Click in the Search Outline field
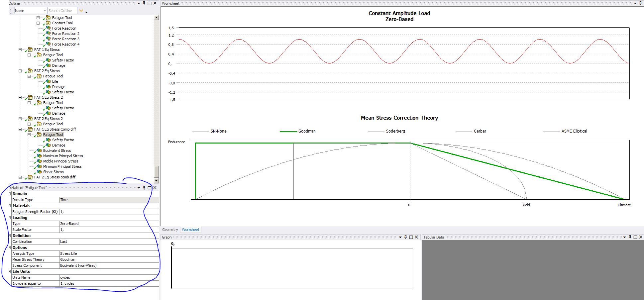Viewport: 644px width, 300px height. click(62, 11)
